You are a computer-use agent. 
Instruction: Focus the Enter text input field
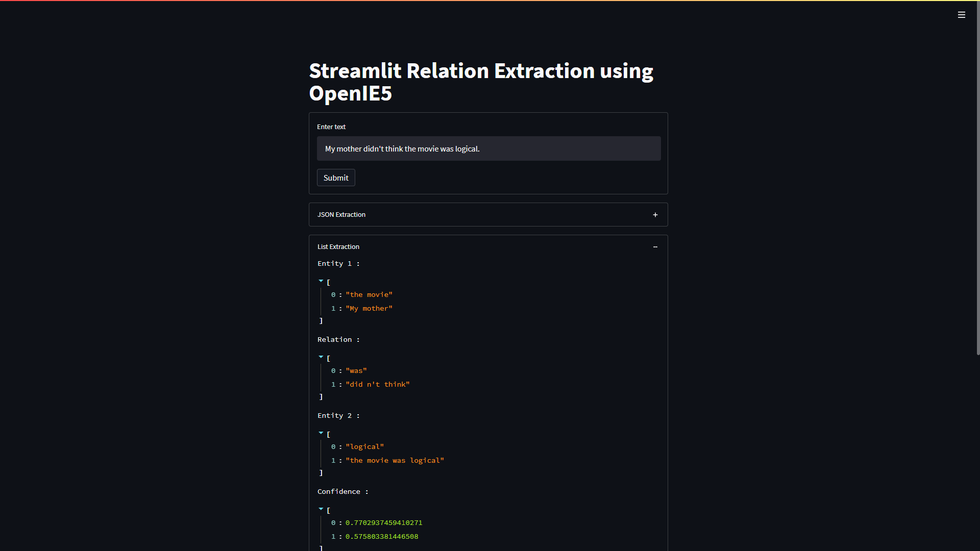click(488, 148)
